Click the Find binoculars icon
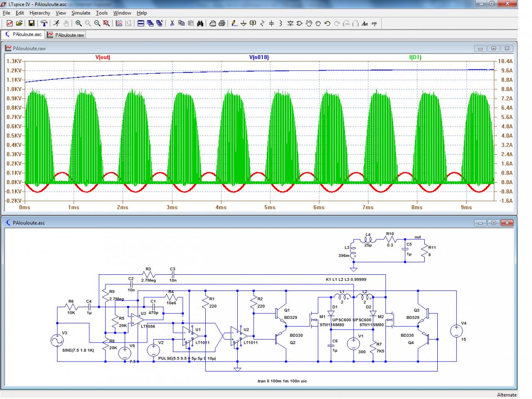 [x=200, y=24]
